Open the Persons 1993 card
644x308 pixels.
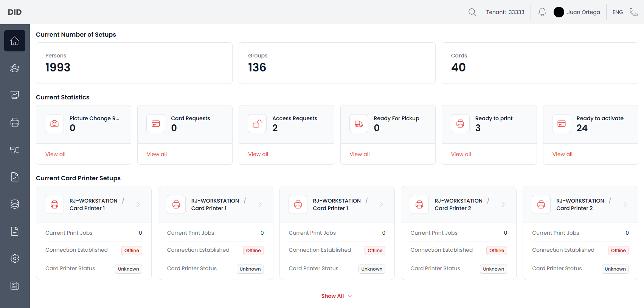pos(134,63)
